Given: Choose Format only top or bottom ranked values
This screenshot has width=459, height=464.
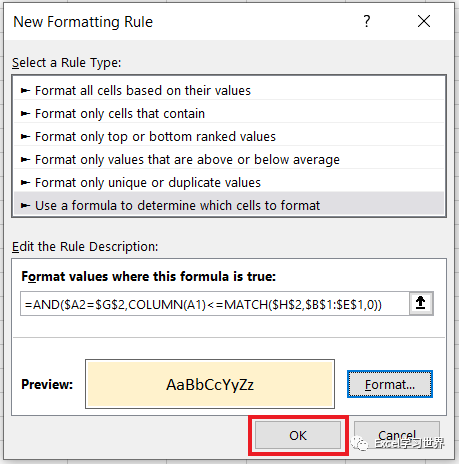Looking at the screenshot, I should click(x=229, y=137).
